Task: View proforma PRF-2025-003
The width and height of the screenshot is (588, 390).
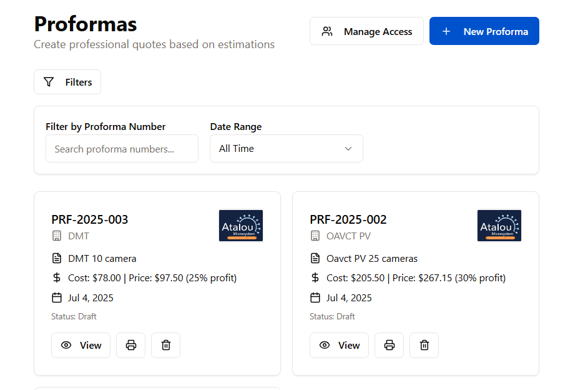Action: (x=81, y=345)
